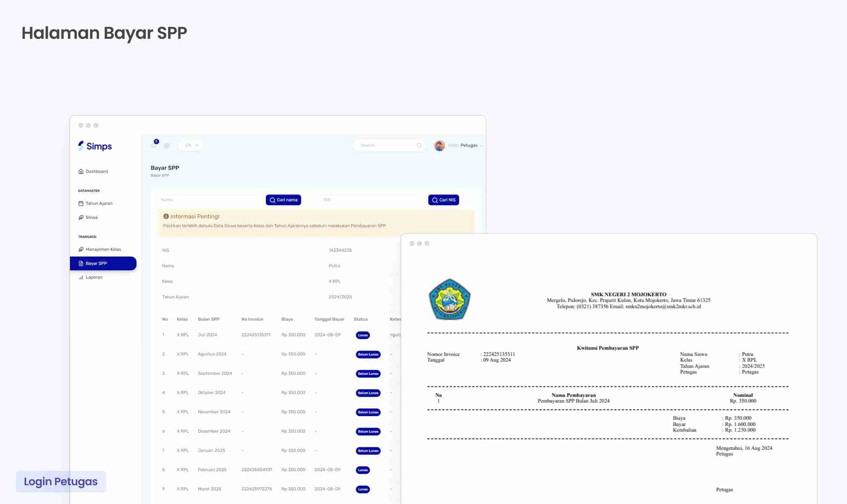Select the Bayar SPP sidebar item
This screenshot has width=847, height=504.
pyautogui.click(x=103, y=264)
